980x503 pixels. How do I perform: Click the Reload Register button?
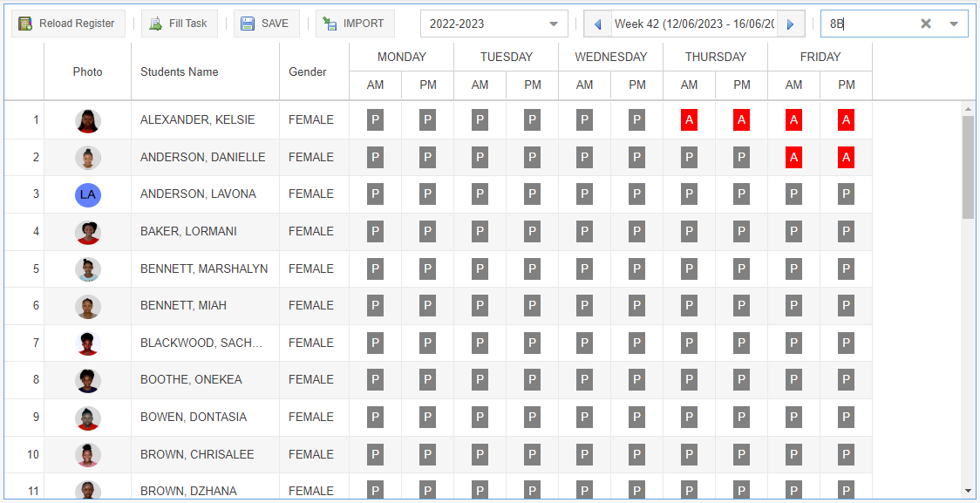[67, 24]
